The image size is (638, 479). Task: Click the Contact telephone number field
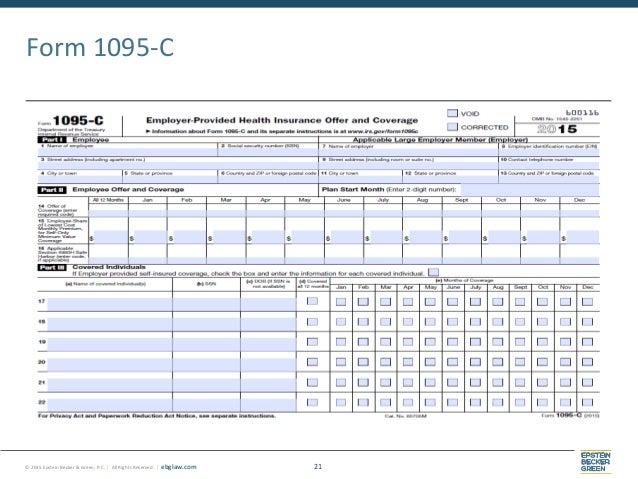[549, 166]
